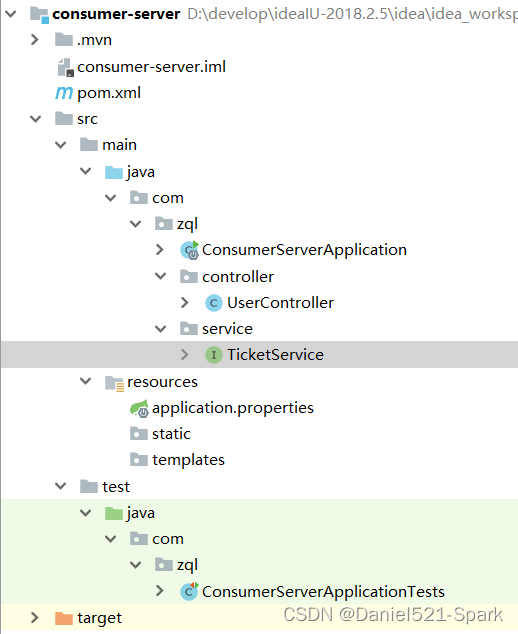
Task: Collapse the src folder
Action: pyautogui.click(x=36, y=119)
